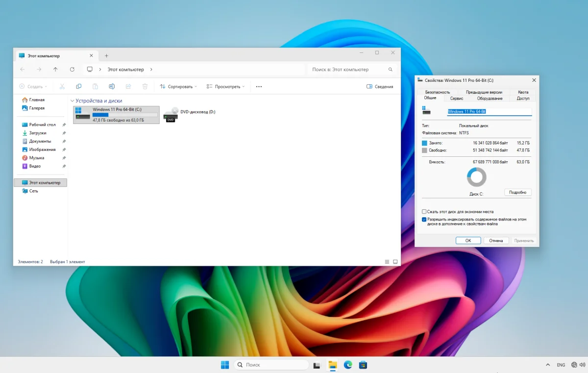
Task: Switch to the Безопасность tab
Action: [x=437, y=92]
